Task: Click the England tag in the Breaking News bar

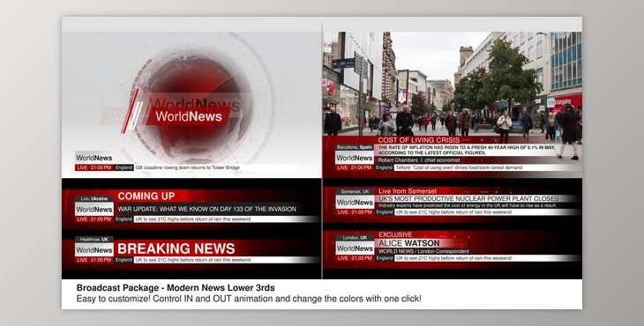Action: tap(124, 260)
